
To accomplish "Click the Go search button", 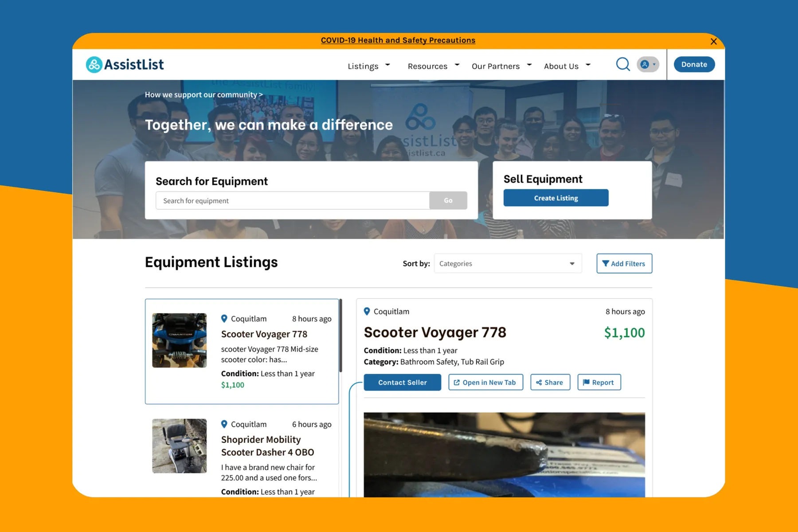I will click(448, 200).
